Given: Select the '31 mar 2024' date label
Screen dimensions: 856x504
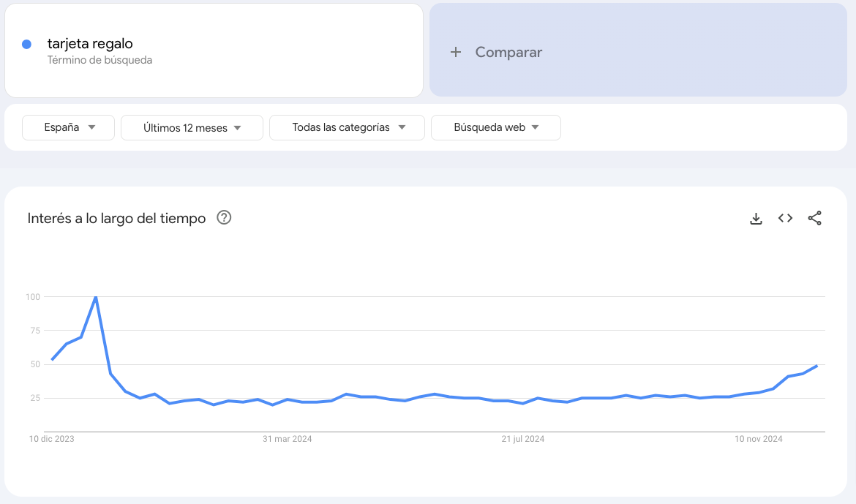Looking at the screenshot, I should click(x=288, y=439).
